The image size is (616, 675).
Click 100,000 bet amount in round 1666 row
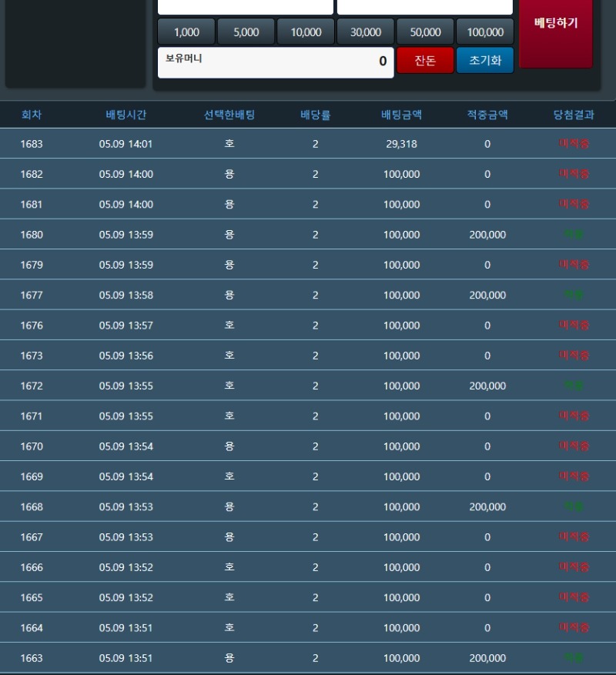click(x=401, y=567)
